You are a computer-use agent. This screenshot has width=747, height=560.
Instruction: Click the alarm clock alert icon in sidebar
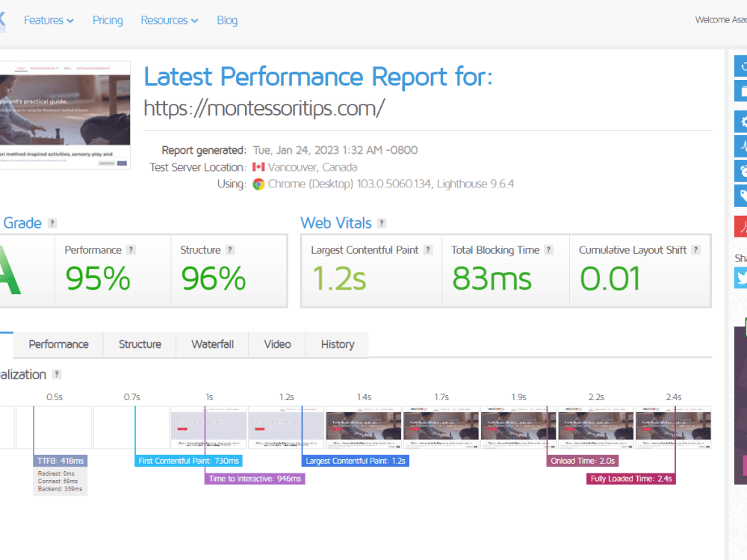point(741,172)
